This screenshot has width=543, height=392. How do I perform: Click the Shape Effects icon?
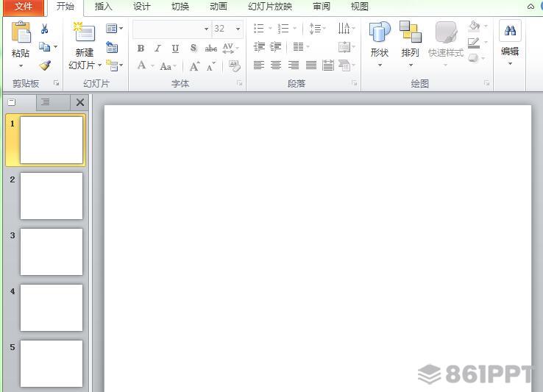(473, 58)
